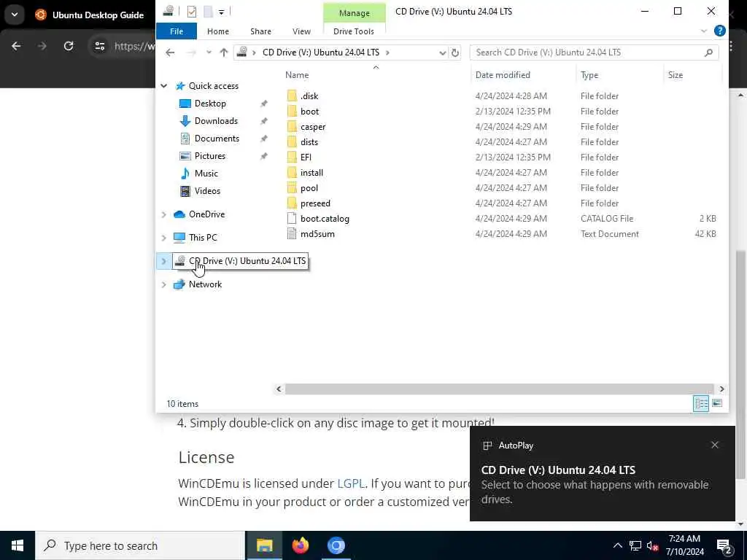Switch to Details view layout
747x560 pixels.
tap(701, 404)
